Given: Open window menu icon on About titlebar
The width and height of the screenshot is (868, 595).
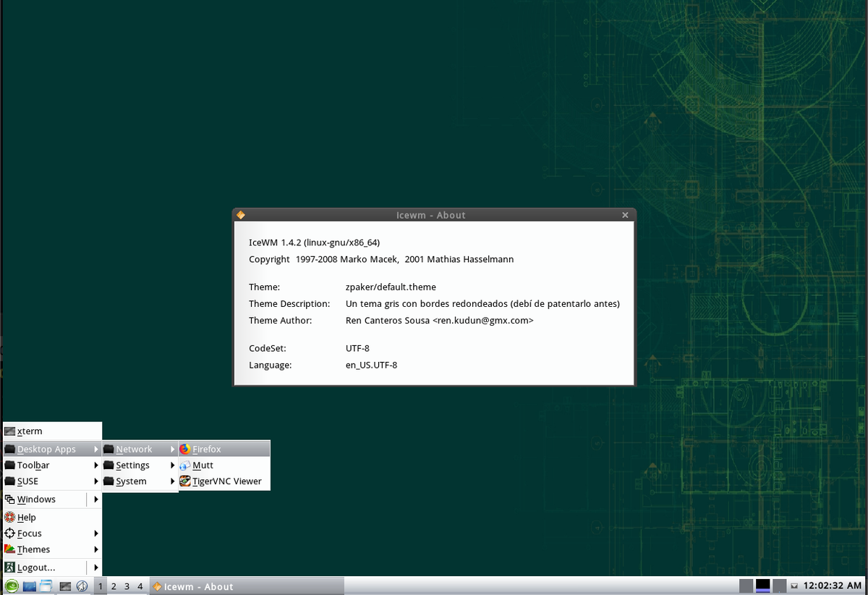Looking at the screenshot, I should tap(241, 215).
